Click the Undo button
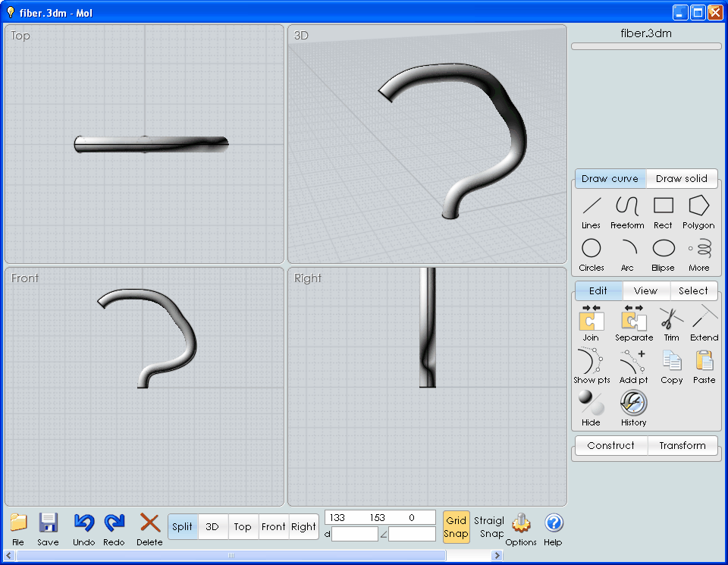 [83, 527]
